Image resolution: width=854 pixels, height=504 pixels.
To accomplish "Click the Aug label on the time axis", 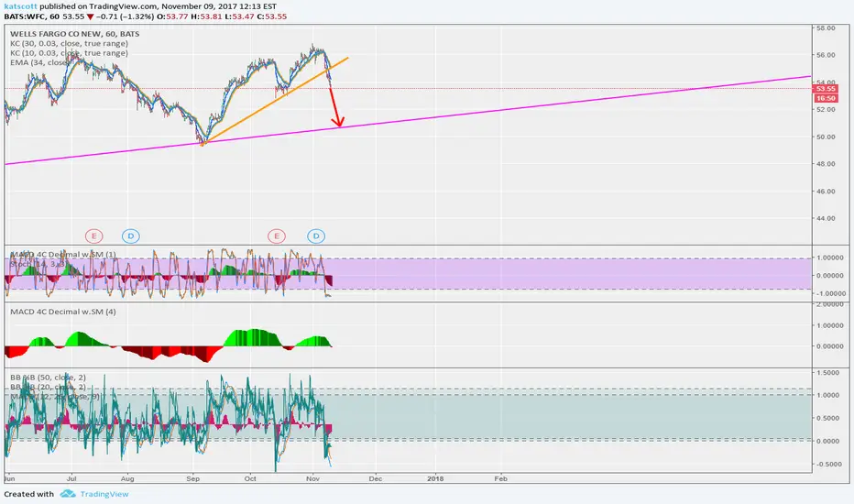I will [x=126, y=479].
